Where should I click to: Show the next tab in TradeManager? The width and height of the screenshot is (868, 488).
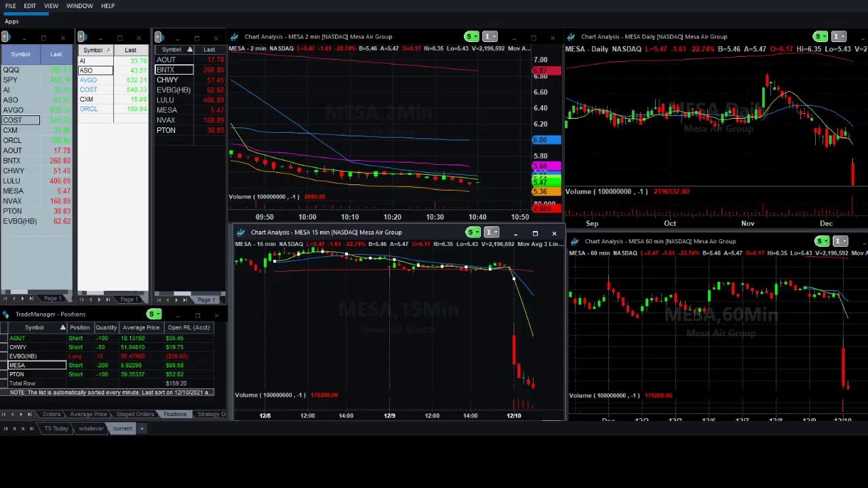click(x=21, y=414)
